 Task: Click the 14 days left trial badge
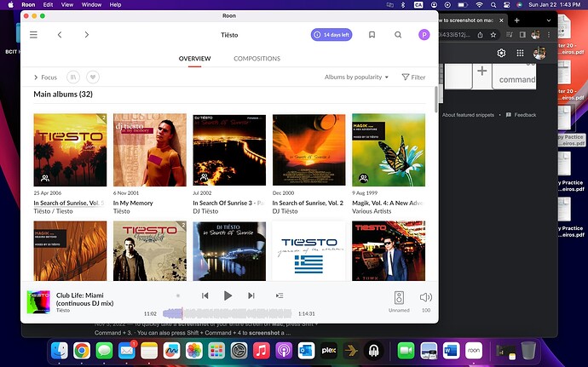tap(331, 35)
